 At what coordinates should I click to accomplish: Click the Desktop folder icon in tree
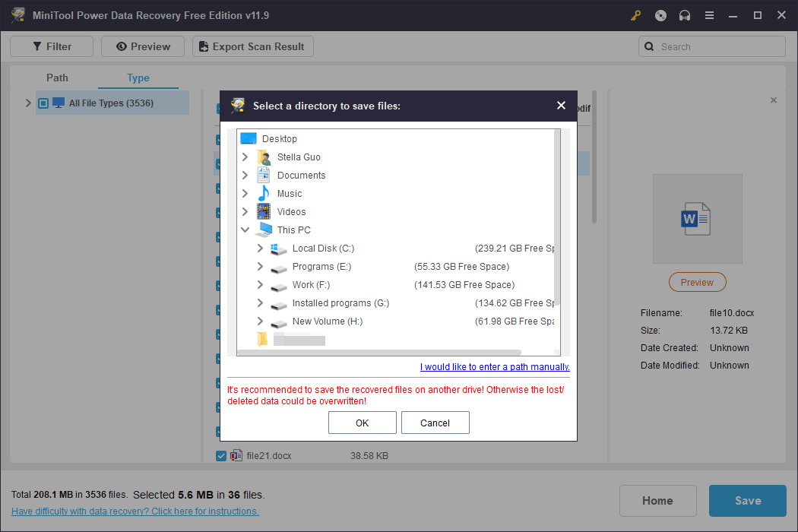point(249,138)
